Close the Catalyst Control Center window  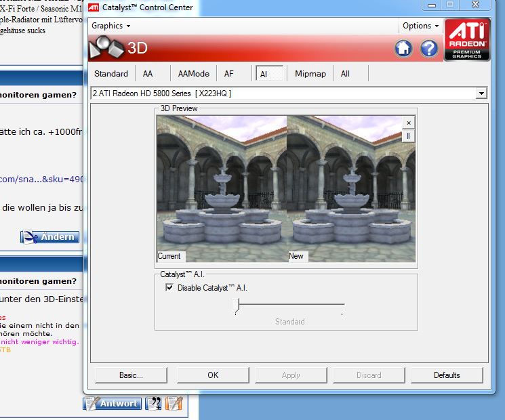(x=475, y=5)
